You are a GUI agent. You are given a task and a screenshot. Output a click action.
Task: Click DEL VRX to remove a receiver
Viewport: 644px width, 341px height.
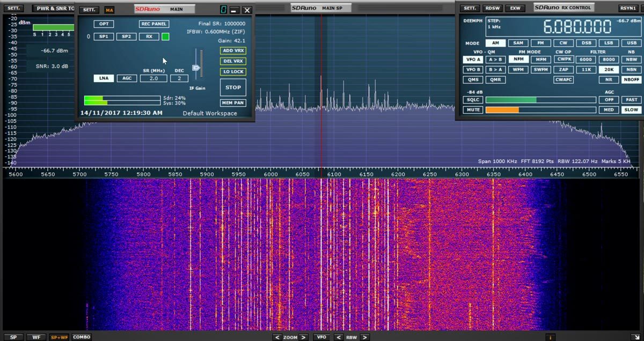click(x=233, y=61)
